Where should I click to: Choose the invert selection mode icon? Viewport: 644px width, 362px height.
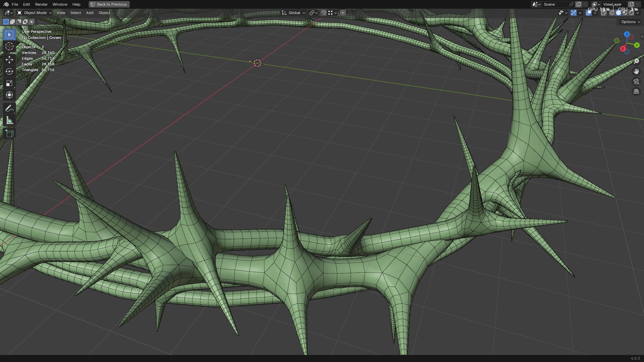coord(25,22)
